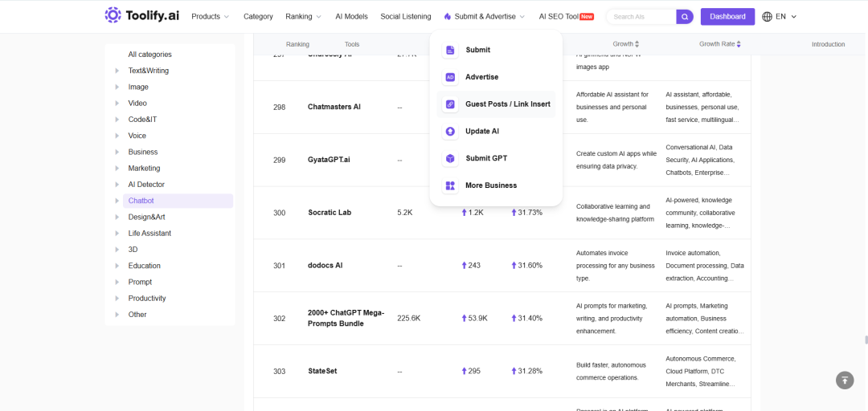Click the page vertical scrollbar thumb

[866, 340]
